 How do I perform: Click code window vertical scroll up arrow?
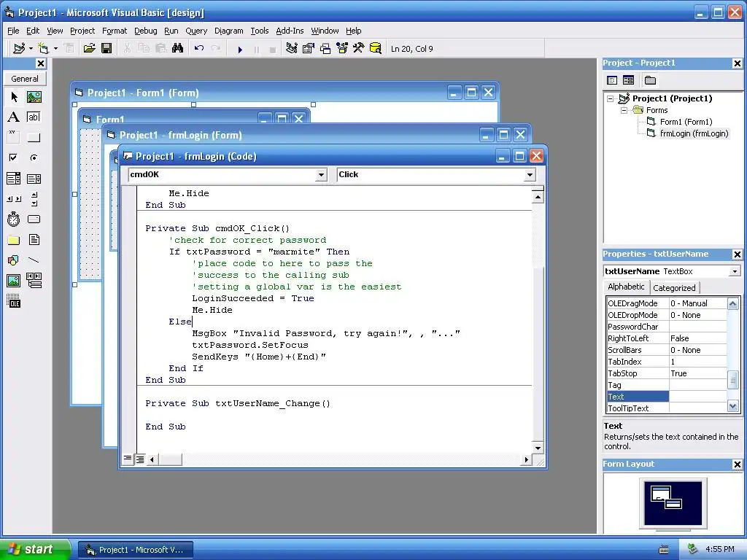(538, 197)
